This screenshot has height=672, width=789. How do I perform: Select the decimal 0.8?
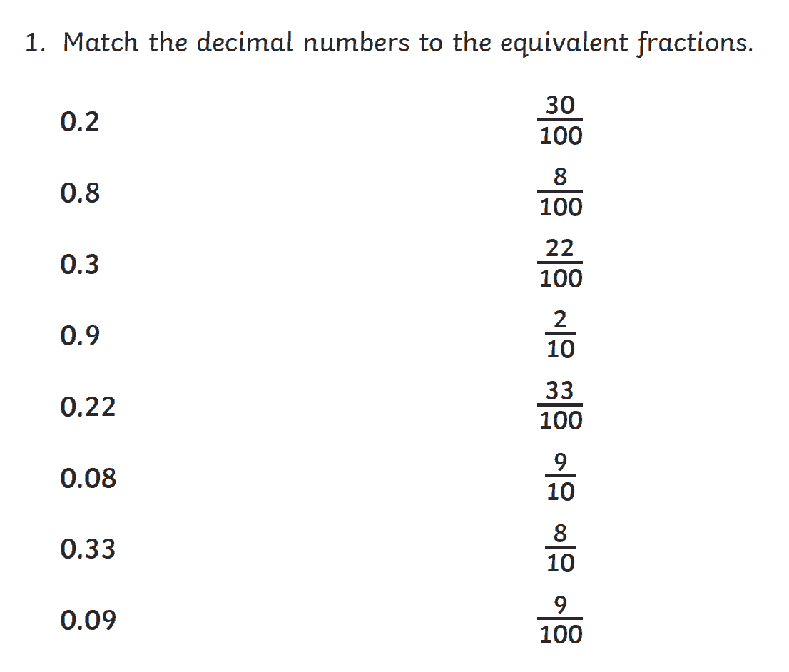[80, 193]
